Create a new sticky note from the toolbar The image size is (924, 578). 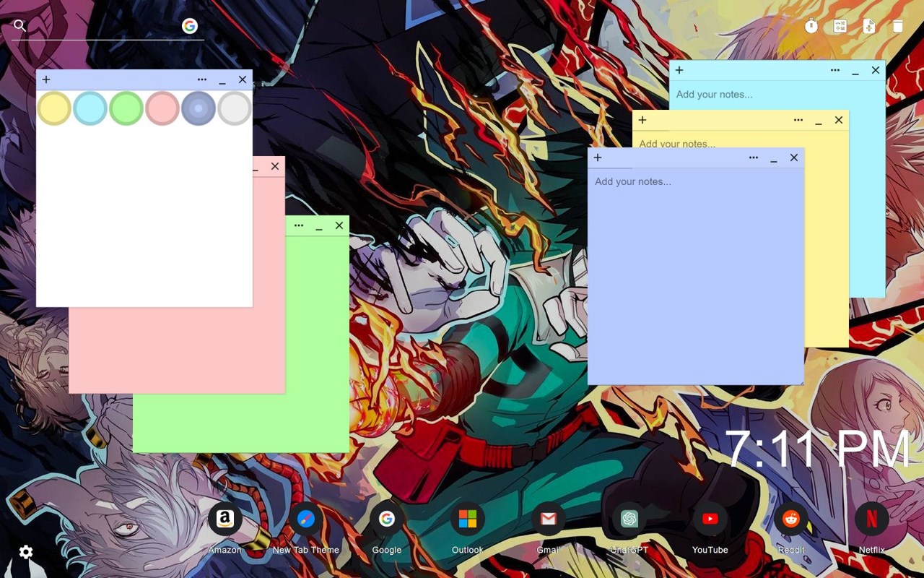coord(869,26)
